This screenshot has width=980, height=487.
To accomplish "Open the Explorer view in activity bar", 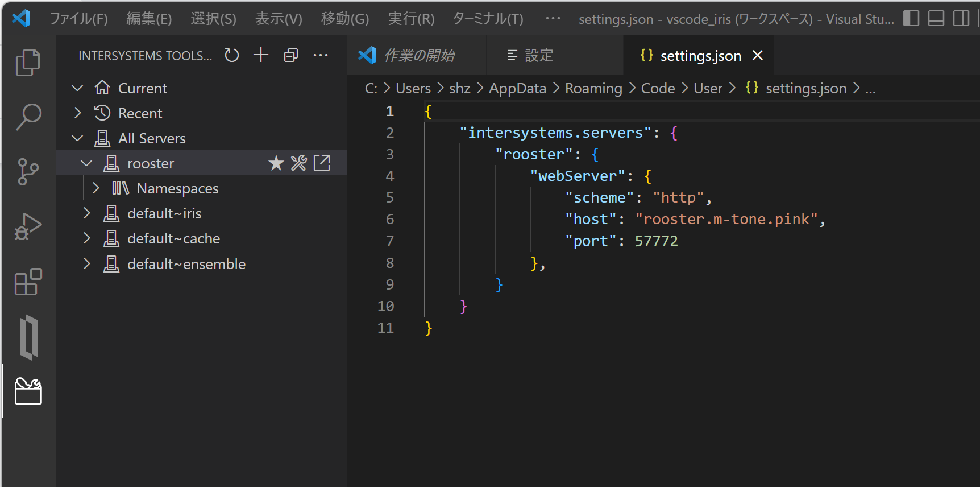I will (x=28, y=63).
